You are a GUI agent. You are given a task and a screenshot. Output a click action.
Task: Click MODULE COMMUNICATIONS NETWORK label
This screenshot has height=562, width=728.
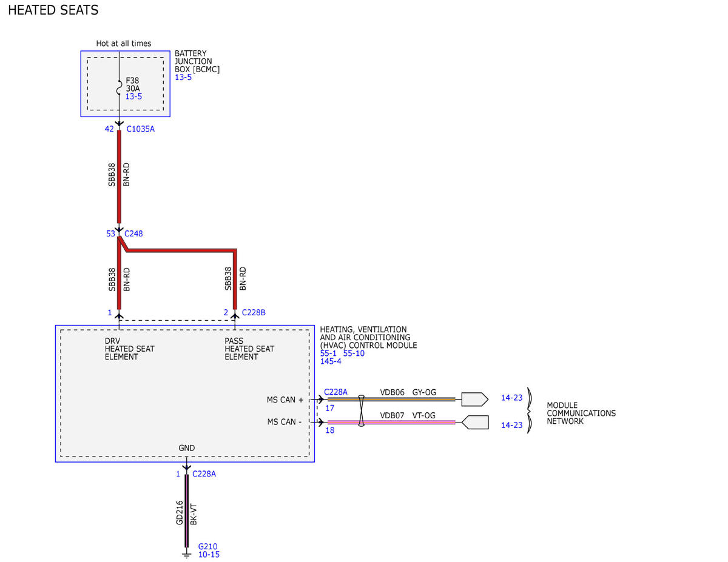click(581, 413)
